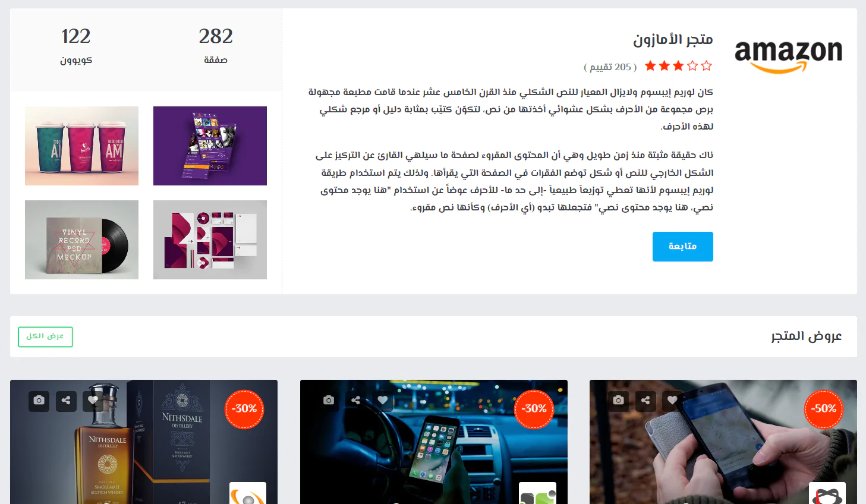
Task: Open the purple app mockup thumbnail
Action: pyautogui.click(x=210, y=146)
